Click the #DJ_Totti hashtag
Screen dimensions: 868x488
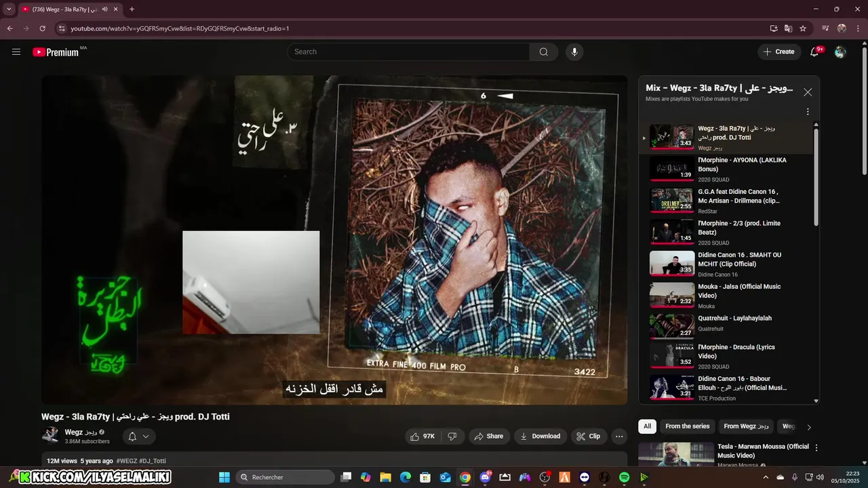click(x=153, y=461)
